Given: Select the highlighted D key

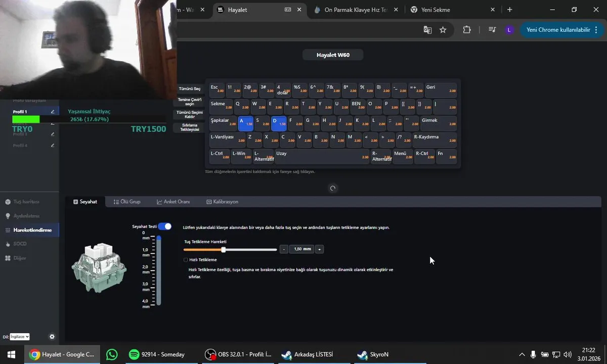Looking at the screenshot, I should click(x=279, y=123).
